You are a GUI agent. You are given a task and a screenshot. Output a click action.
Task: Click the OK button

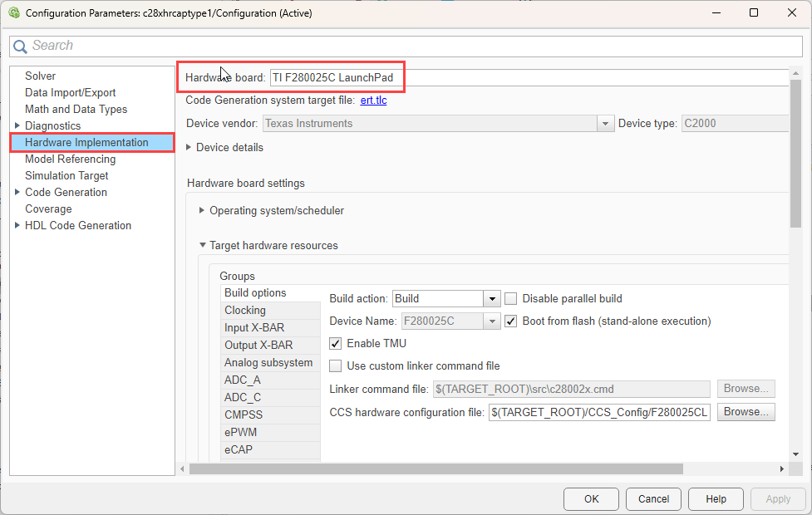pyautogui.click(x=591, y=499)
